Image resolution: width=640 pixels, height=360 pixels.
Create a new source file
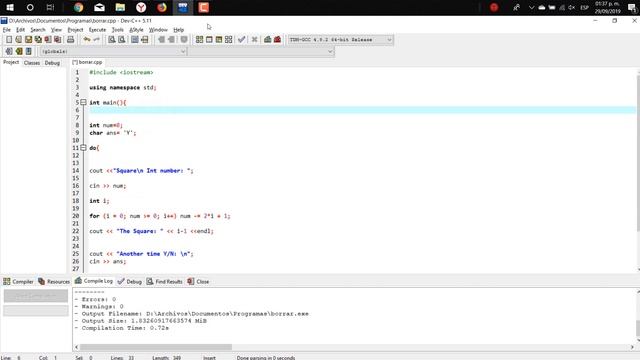point(9,40)
